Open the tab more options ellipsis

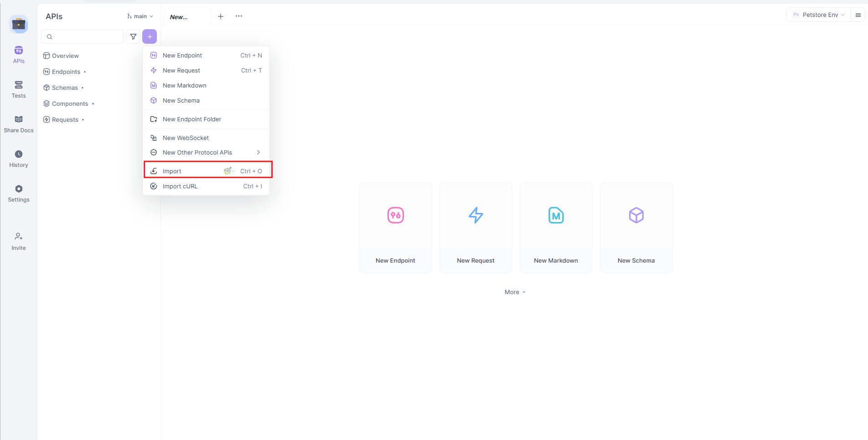point(239,16)
